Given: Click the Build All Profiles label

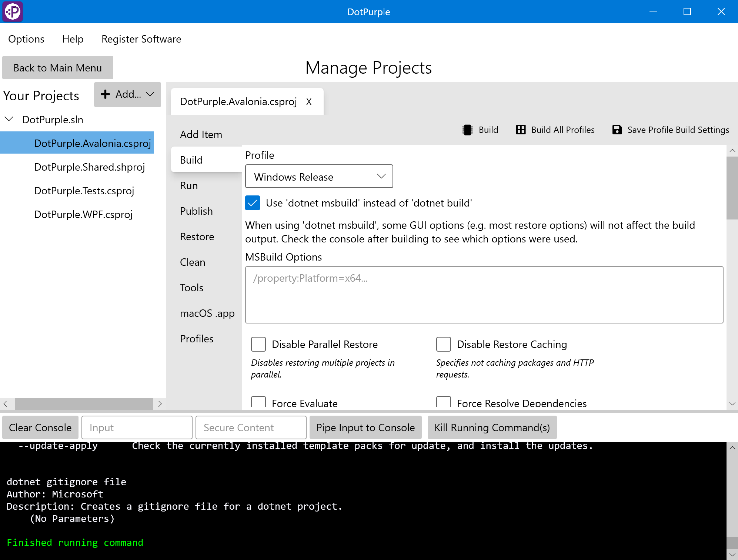Looking at the screenshot, I should (563, 130).
